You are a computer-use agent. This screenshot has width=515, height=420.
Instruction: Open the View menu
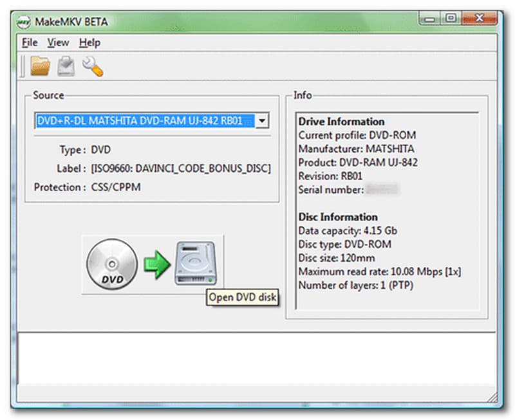tap(58, 42)
